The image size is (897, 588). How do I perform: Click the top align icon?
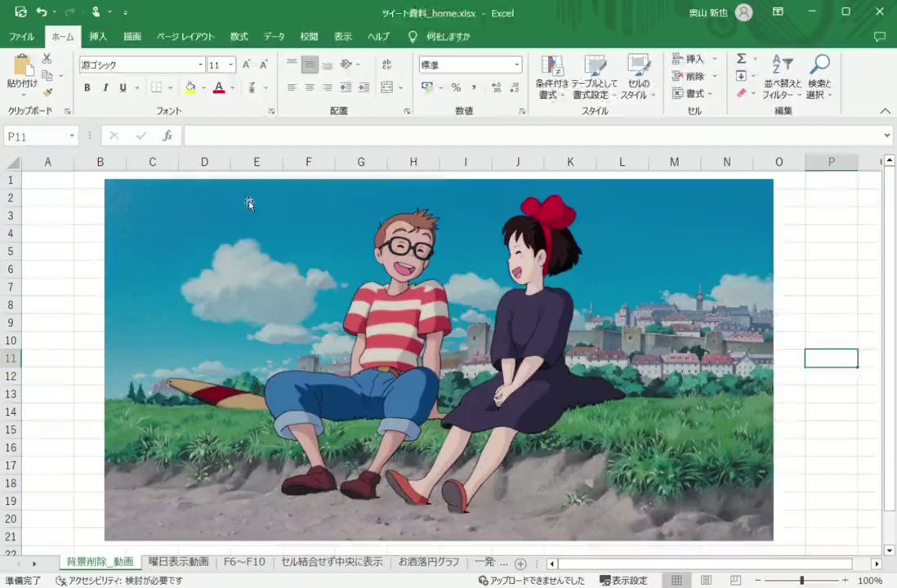click(292, 64)
